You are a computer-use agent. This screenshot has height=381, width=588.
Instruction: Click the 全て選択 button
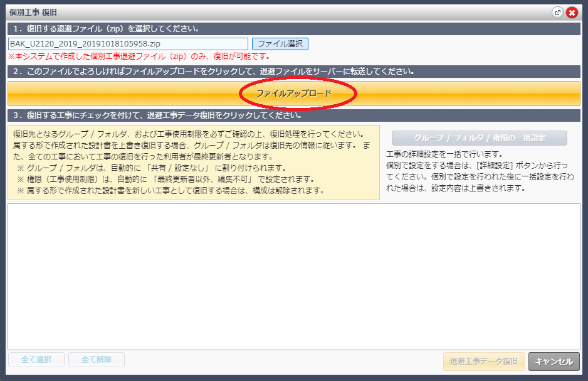pos(36,360)
